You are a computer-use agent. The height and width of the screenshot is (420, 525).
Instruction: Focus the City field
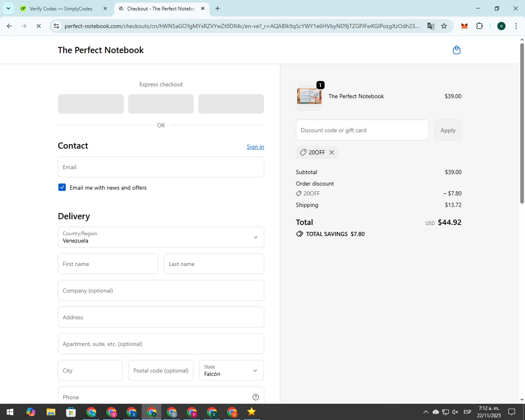[x=90, y=370]
